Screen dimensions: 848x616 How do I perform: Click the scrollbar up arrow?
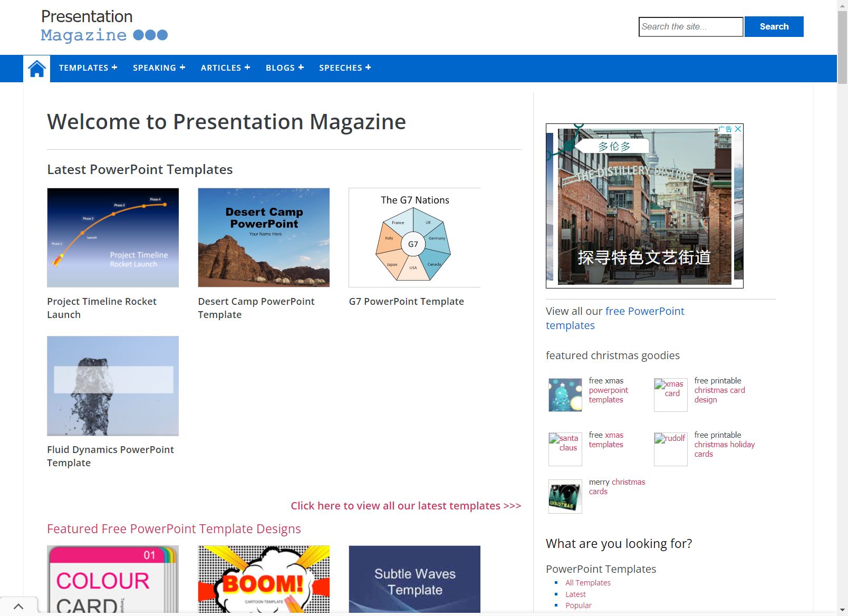click(x=842, y=5)
